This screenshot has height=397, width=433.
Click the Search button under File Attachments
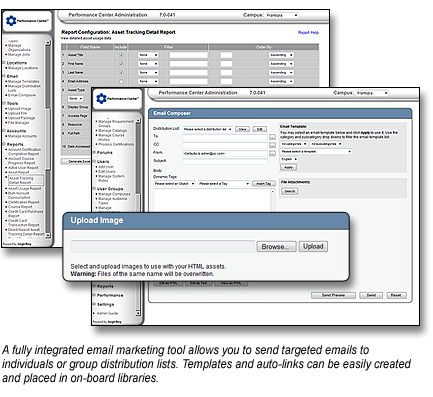pyautogui.click(x=290, y=191)
